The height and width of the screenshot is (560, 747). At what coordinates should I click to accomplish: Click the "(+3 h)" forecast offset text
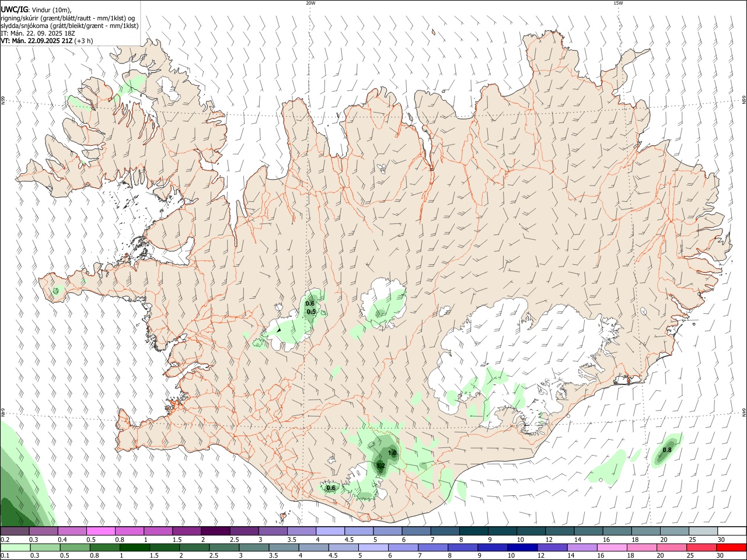pos(84,41)
